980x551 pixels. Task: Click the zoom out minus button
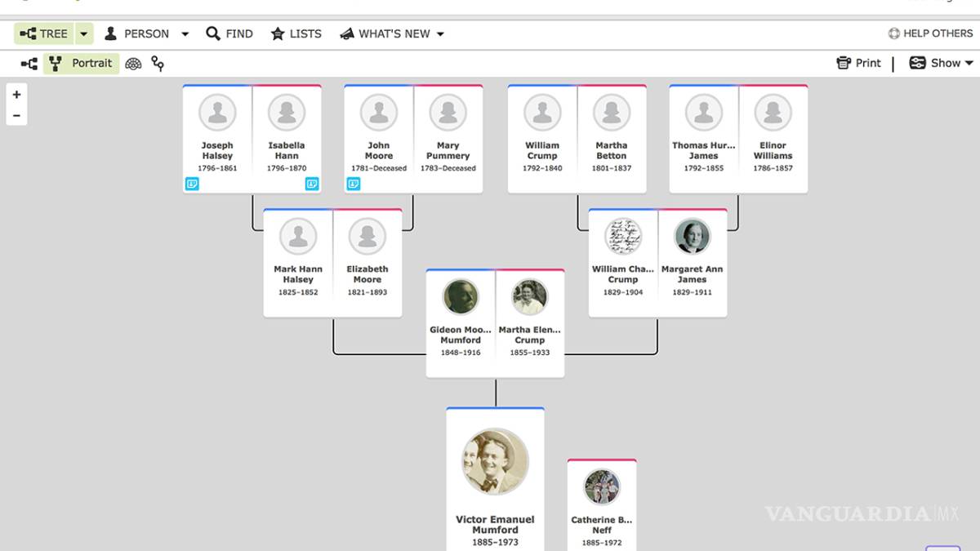(x=16, y=115)
